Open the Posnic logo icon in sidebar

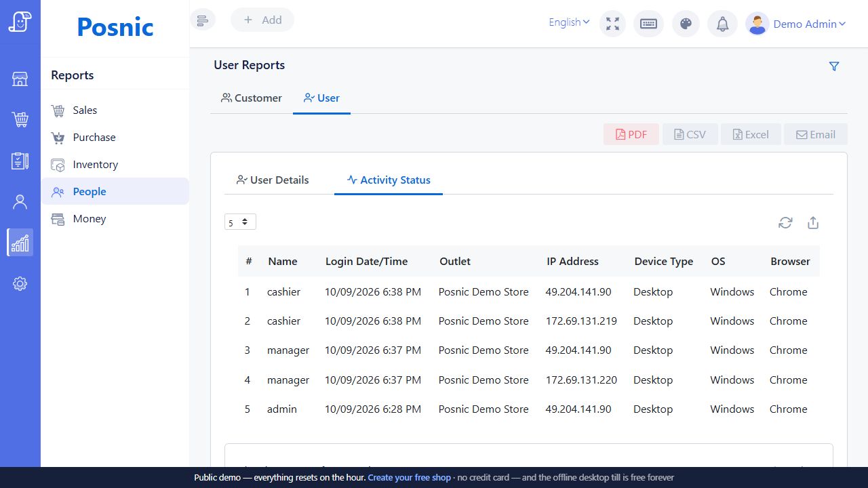(x=20, y=22)
